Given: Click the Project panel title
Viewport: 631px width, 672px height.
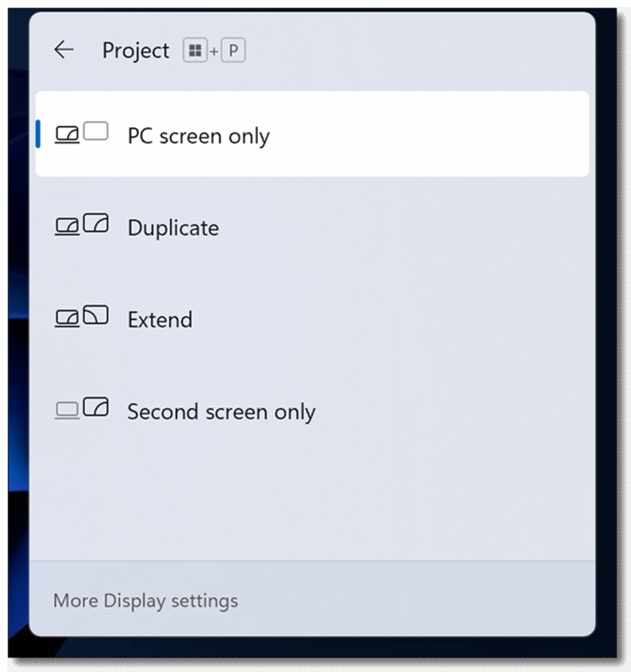Looking at the screenshot, I should click(x=135, y=51).
